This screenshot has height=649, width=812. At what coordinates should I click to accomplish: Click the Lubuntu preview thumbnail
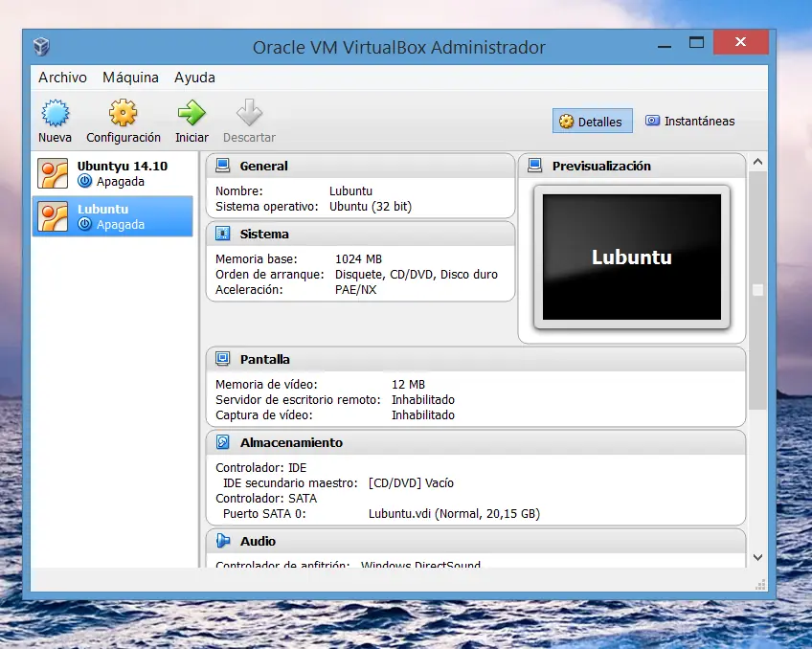point(631,255)
